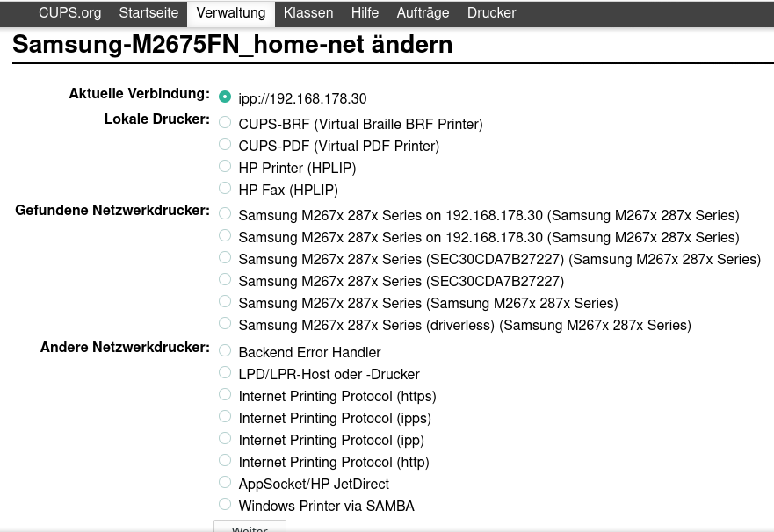Open the Hilfe tab
The image size is (774, 532).
tap(365, 13)
